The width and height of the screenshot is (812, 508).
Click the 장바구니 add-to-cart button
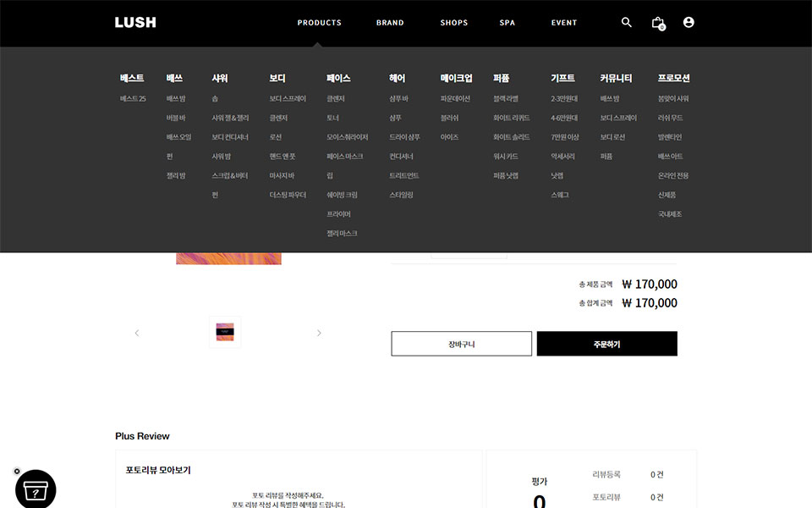461,344
